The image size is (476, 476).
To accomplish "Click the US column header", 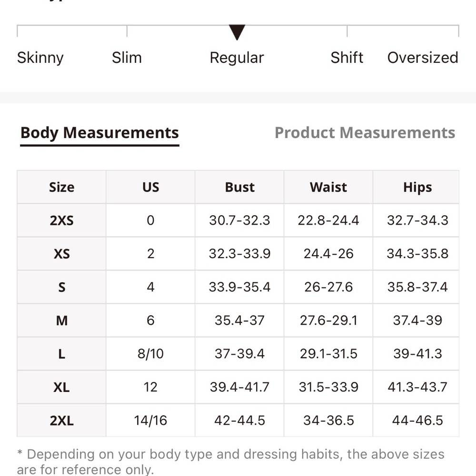I will [x=150, y=187].
